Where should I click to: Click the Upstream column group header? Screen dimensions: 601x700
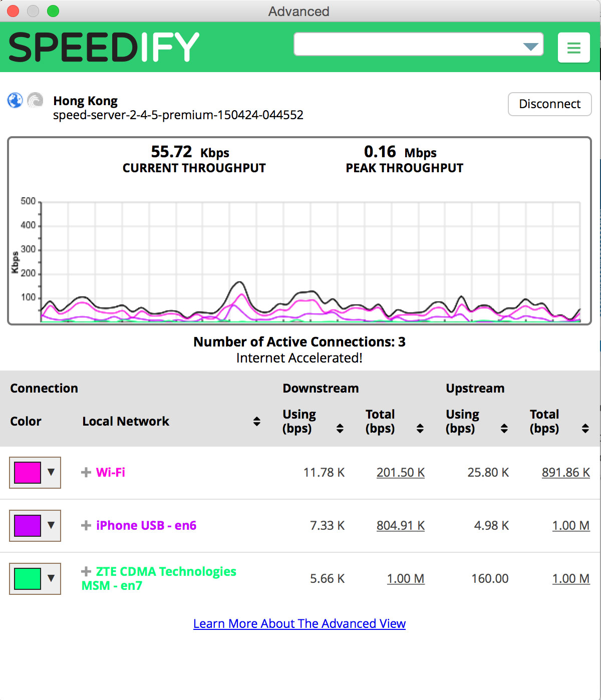[x=475, y=388]
